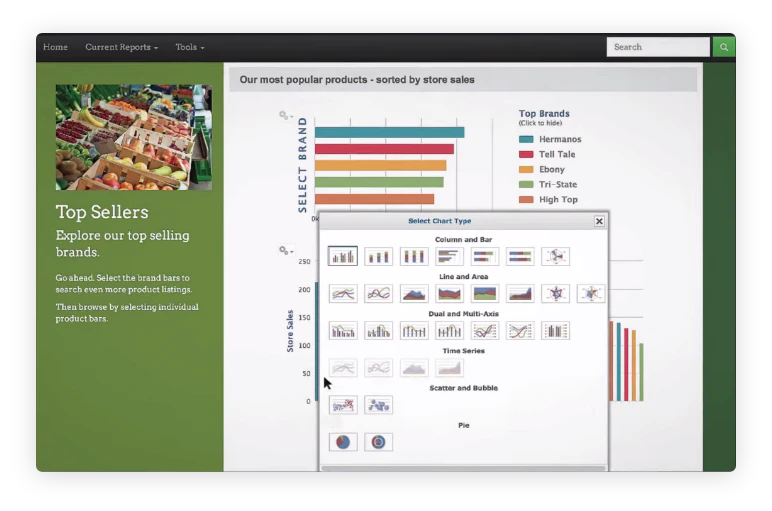Select the horizontal clustered bar chart type
772x511 pixels.
point(449,256)
